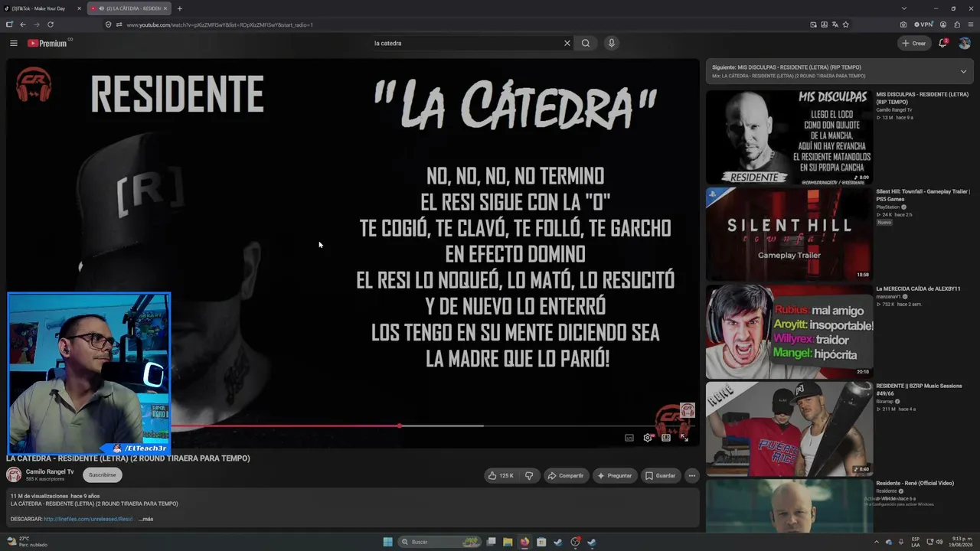Focus the YouTube search field

pos(467,43)
